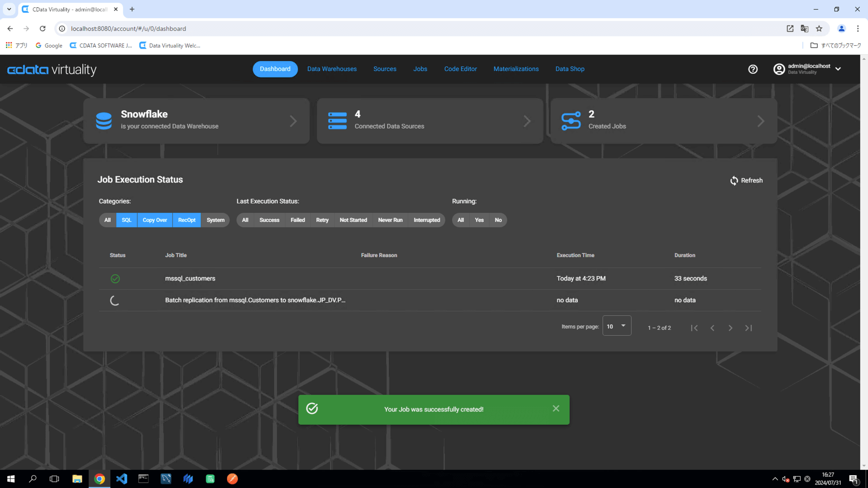This screenshot has height=488, width=868.
Task: Click the Created Jobs pipeline icon
Action: pos(571,121)
